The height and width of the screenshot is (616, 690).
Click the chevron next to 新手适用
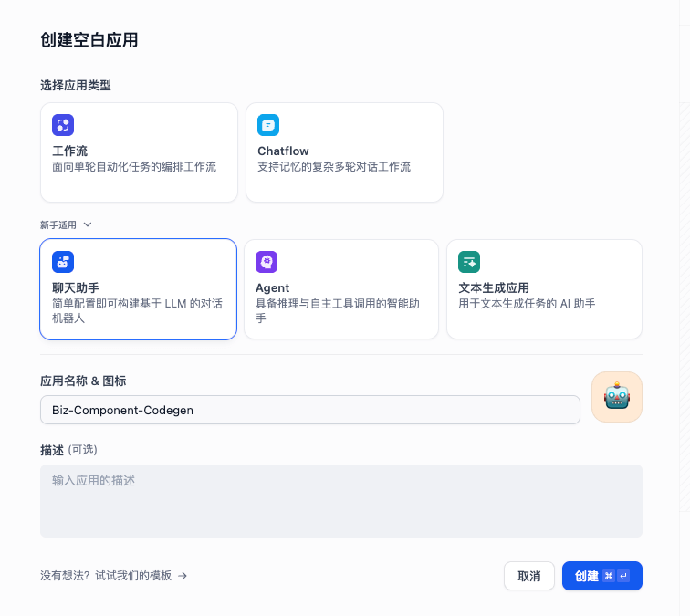pyautogui.click(x=88, y=224)
